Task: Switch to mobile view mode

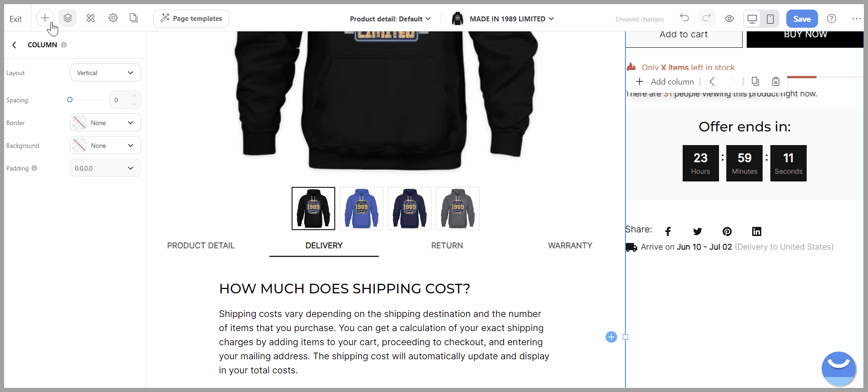Action: pos(770,19)
